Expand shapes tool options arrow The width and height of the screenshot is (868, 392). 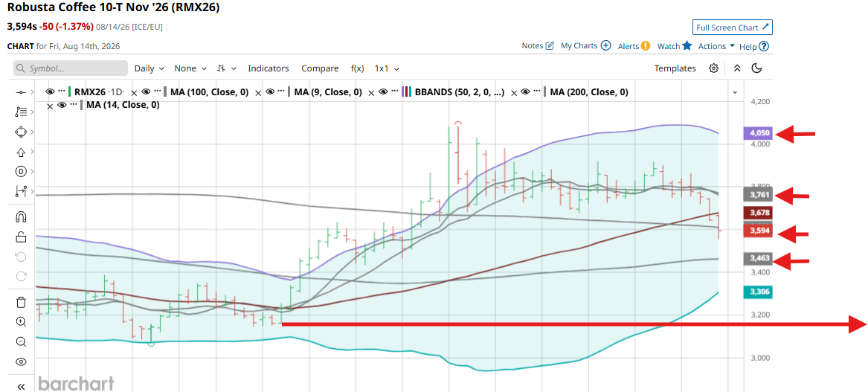tap(33, 132)
